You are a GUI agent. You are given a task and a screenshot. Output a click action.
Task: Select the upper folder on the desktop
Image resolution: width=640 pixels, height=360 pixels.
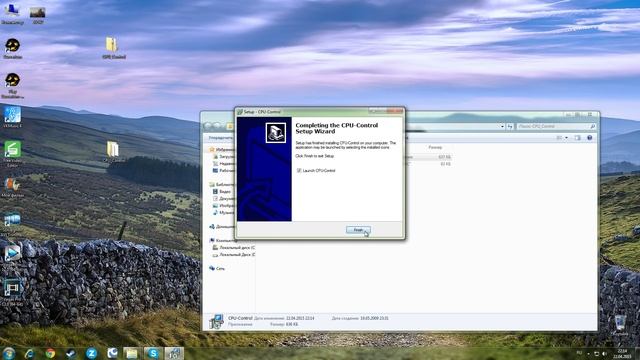(113, 48)
